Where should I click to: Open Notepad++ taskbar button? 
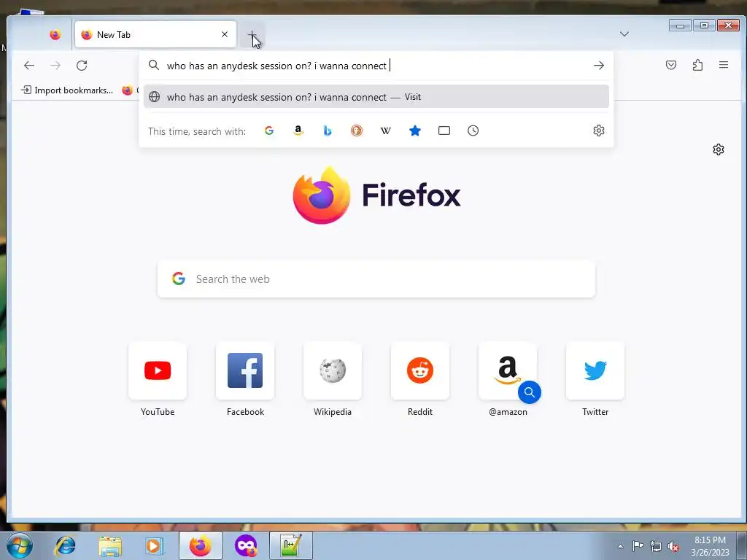[291, 545]
